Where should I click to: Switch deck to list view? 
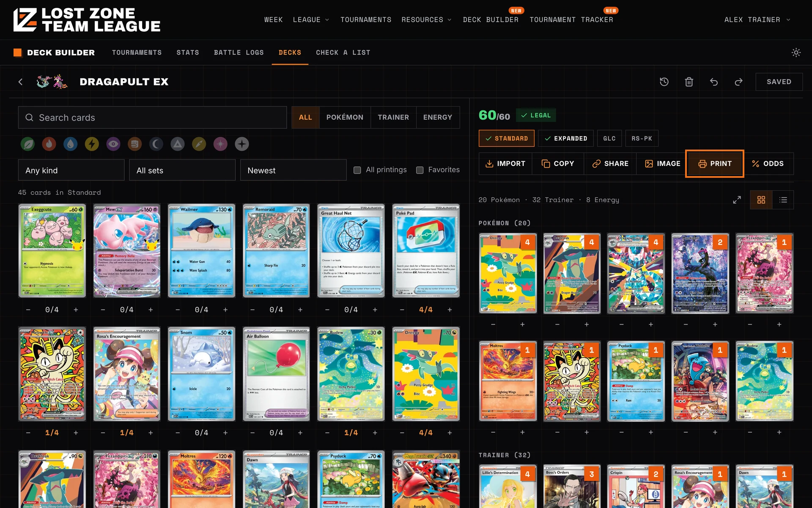pos(783,200)
